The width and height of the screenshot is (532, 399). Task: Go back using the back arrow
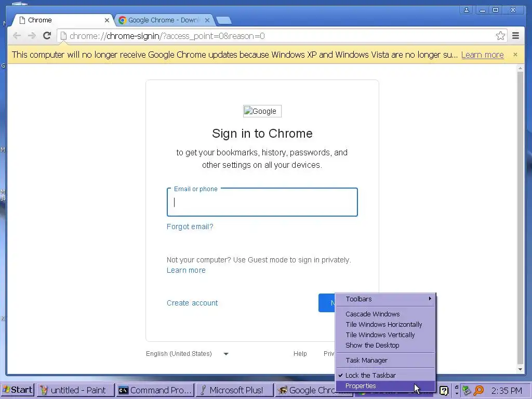pos(17,36)
